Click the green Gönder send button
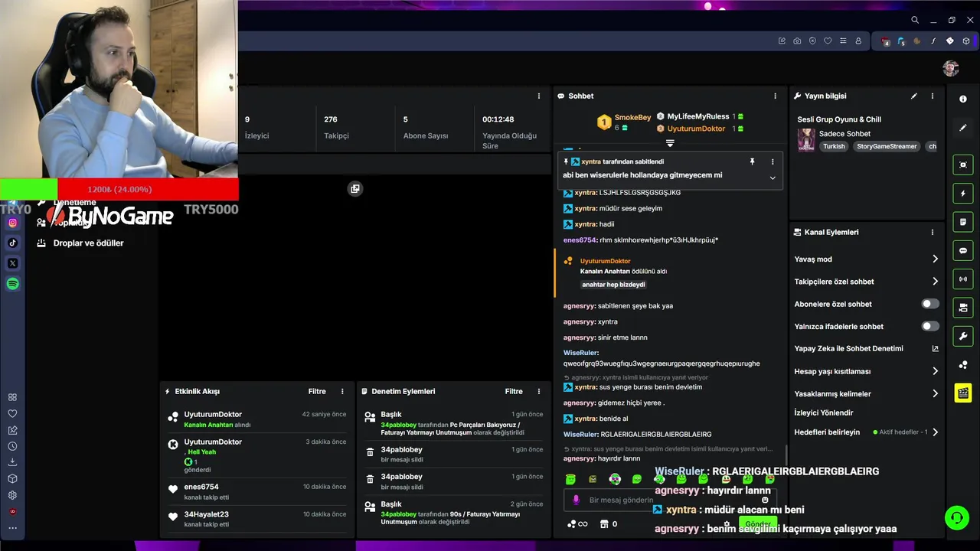The width and height of the screenshot is (980, 551). (757, 524)
